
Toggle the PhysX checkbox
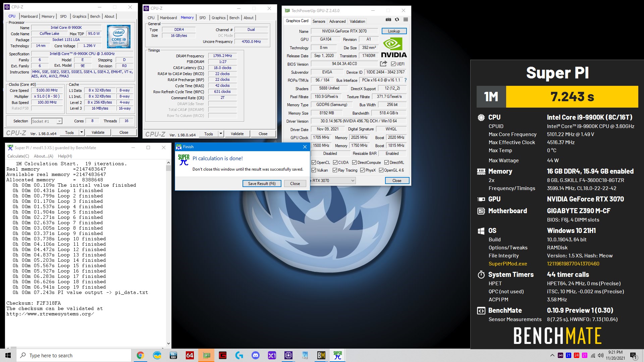point(362,170)
